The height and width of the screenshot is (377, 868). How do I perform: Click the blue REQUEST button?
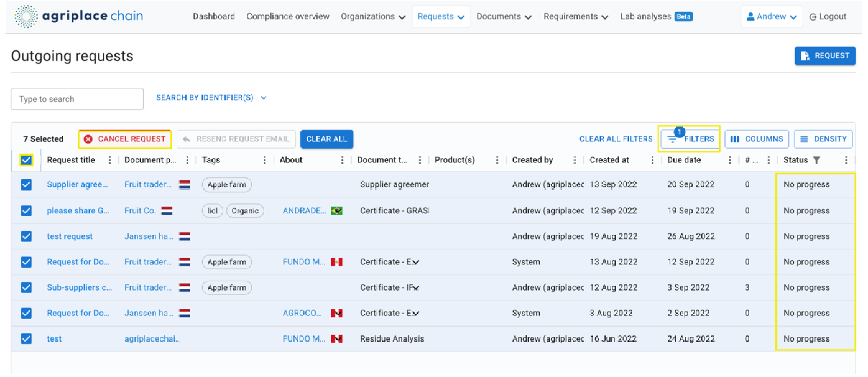tap(825, 56)
